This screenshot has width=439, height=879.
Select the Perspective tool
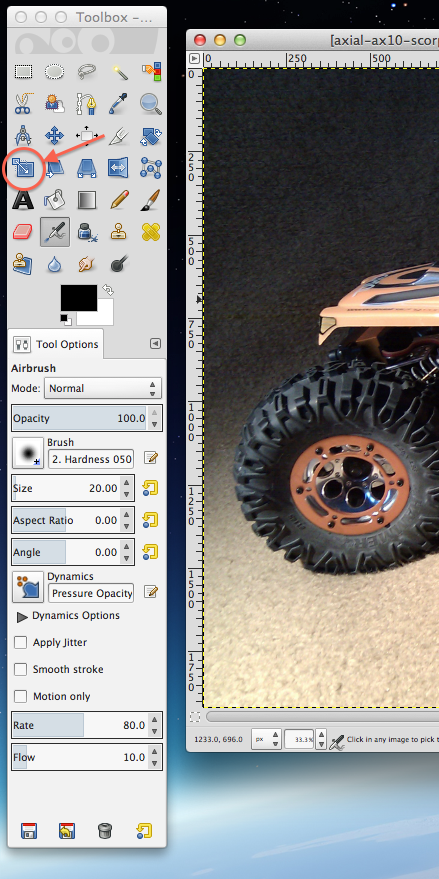pos(86,167)
